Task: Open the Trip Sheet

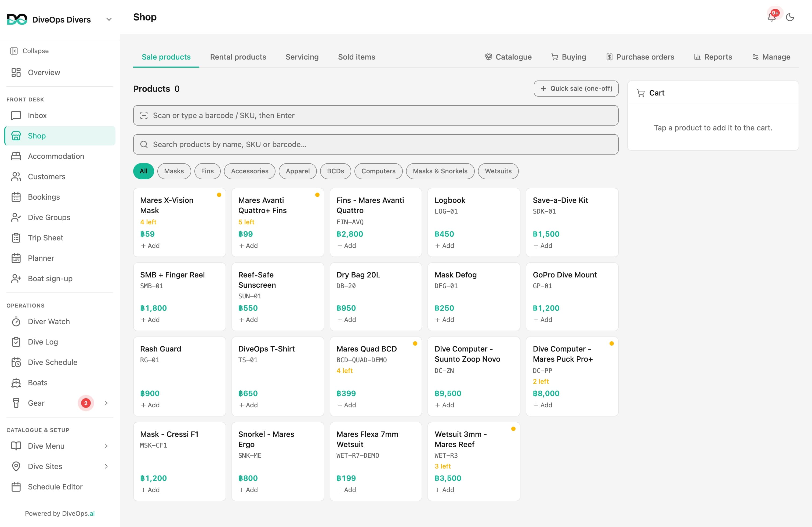Action: click(x=60, y=238)
